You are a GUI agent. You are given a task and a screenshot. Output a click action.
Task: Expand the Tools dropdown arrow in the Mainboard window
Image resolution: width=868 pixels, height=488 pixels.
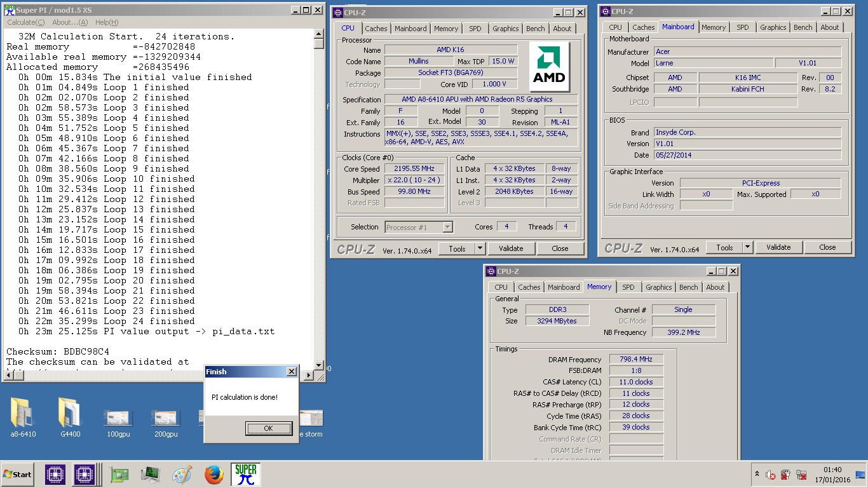point(747,247)
